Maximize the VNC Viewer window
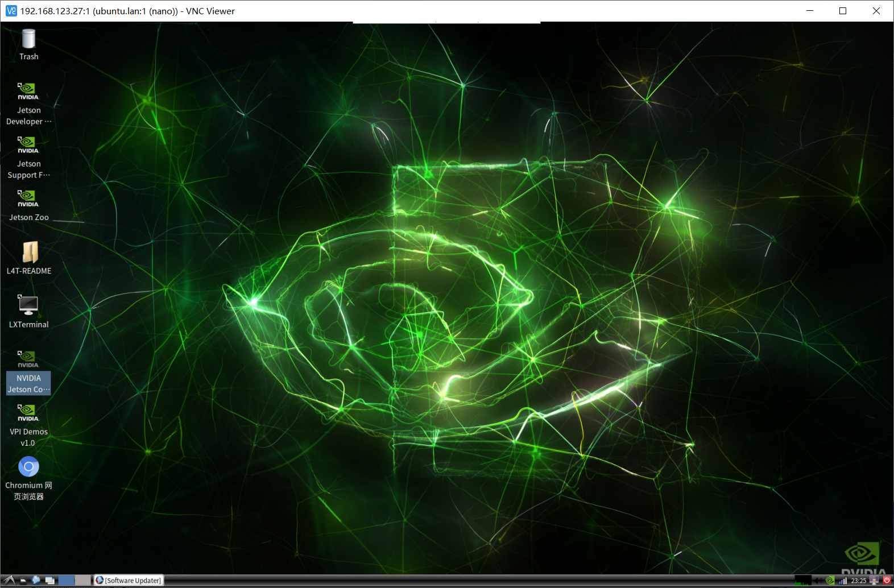The image size is (894, 588). [x=843, y=11]
